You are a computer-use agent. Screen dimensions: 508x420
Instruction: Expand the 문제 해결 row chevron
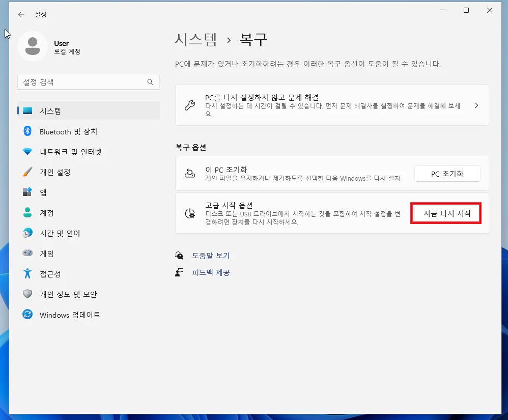click(476, 105)
